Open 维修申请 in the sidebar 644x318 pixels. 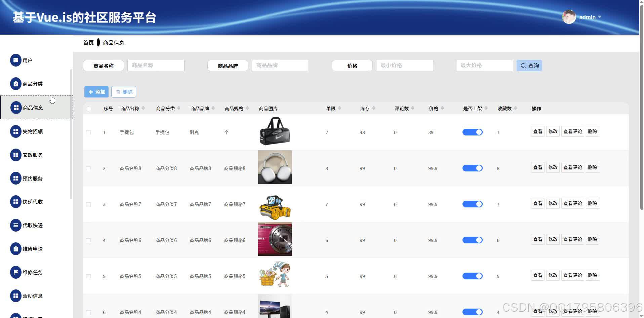pyautogui.click(x=36, y=249)
